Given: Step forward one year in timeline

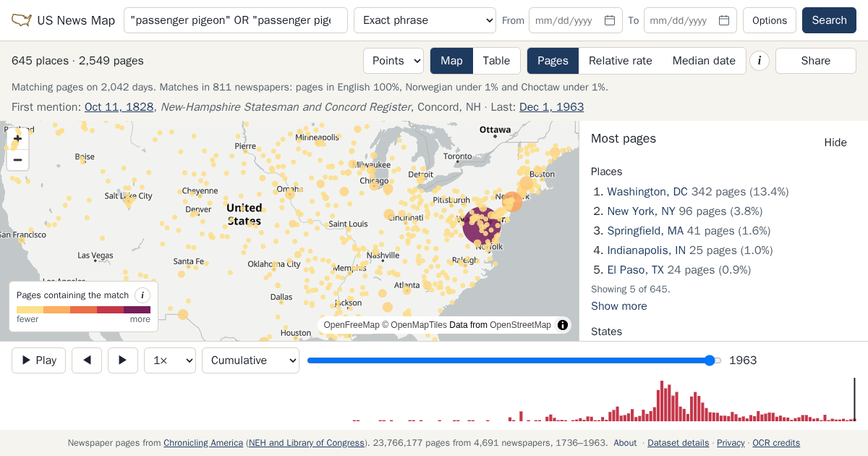Looking at the screenshot, I should (123, 360).
